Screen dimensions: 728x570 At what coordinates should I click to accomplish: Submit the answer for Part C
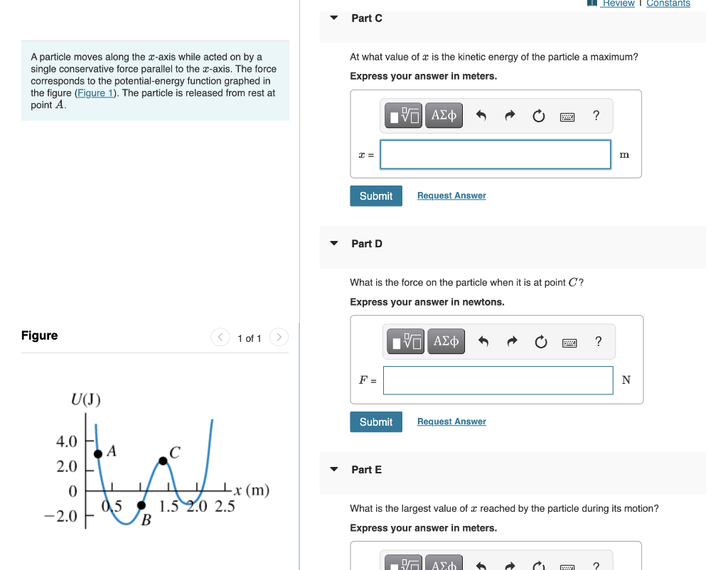coord(375,195)
